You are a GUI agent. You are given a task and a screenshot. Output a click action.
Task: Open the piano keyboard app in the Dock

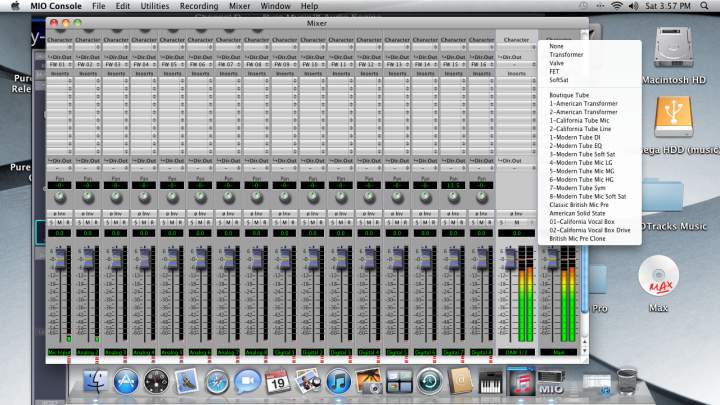(x=490, y=381)
